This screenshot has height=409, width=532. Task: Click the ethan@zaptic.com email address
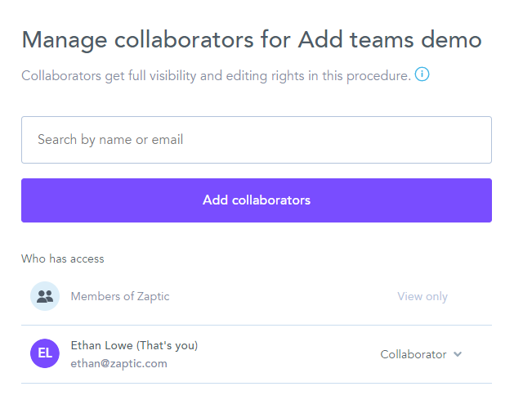[x=118, y=363]
